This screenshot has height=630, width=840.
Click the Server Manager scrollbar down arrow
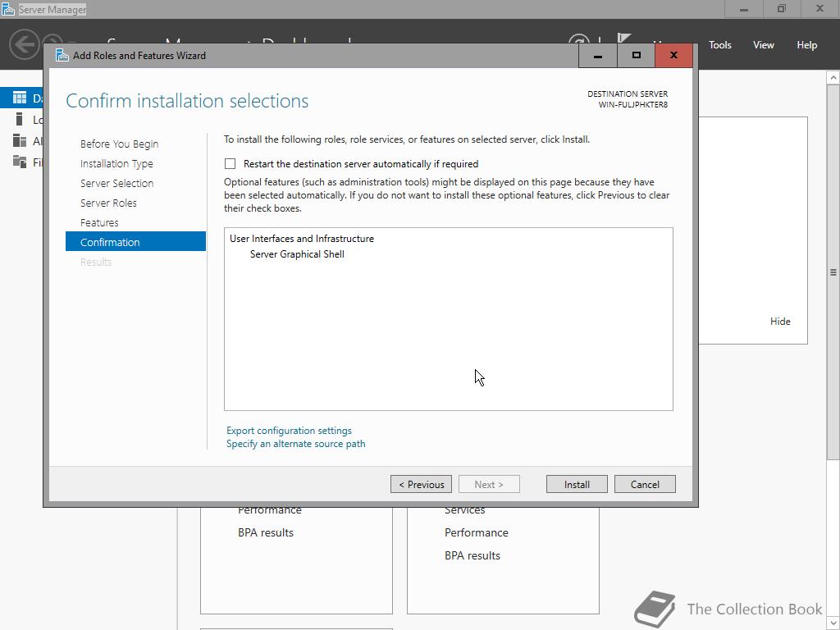(833, 623)
